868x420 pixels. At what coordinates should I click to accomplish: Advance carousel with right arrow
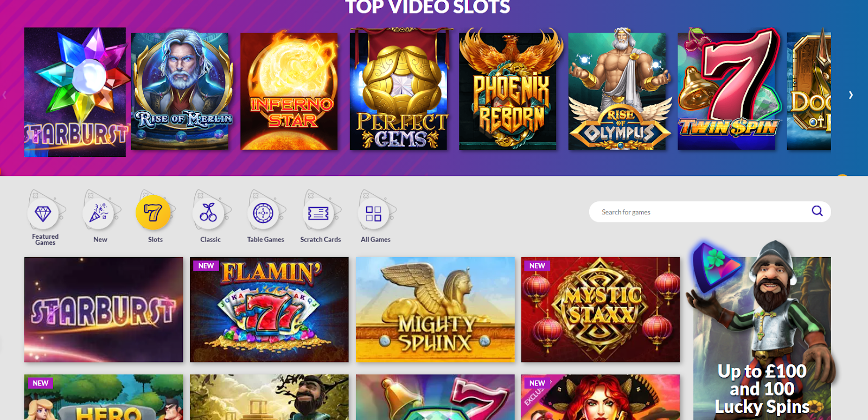(851, 95)
